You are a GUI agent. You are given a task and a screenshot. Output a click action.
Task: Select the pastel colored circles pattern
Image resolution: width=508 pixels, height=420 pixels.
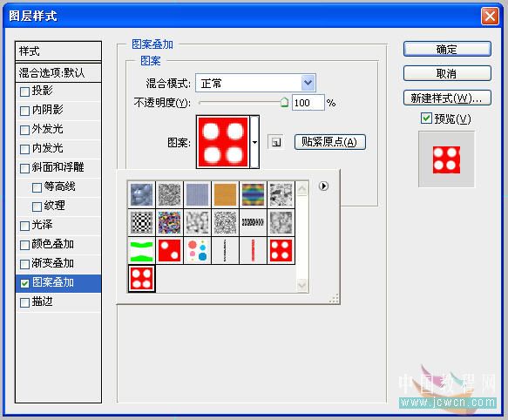pos(197,250)
